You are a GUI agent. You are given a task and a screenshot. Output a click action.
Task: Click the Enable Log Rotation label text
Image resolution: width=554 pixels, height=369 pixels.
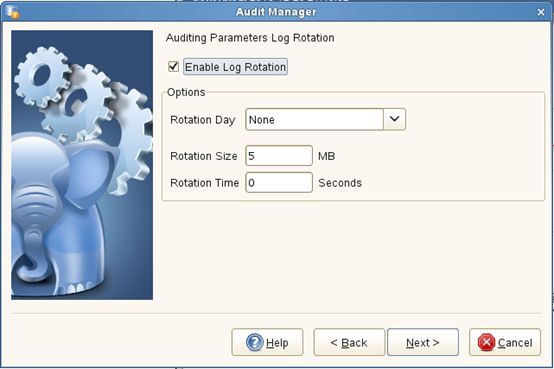click(x=235, y=67)
